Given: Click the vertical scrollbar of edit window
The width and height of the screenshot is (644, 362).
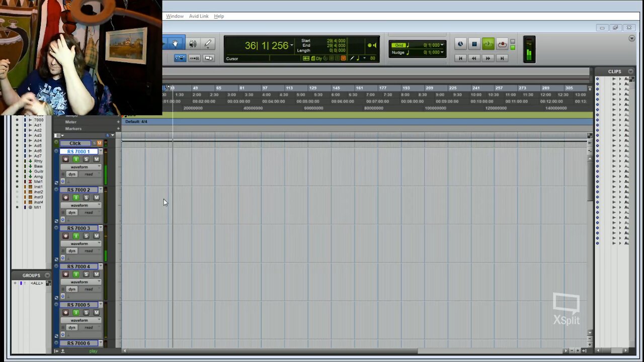Looking at the screenshot, I should click(x=591, y=181).
